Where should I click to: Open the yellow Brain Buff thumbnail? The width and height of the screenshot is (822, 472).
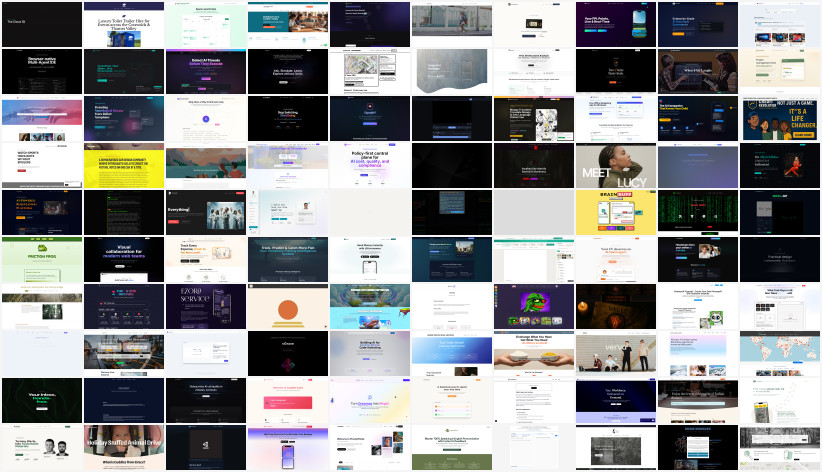616,212
